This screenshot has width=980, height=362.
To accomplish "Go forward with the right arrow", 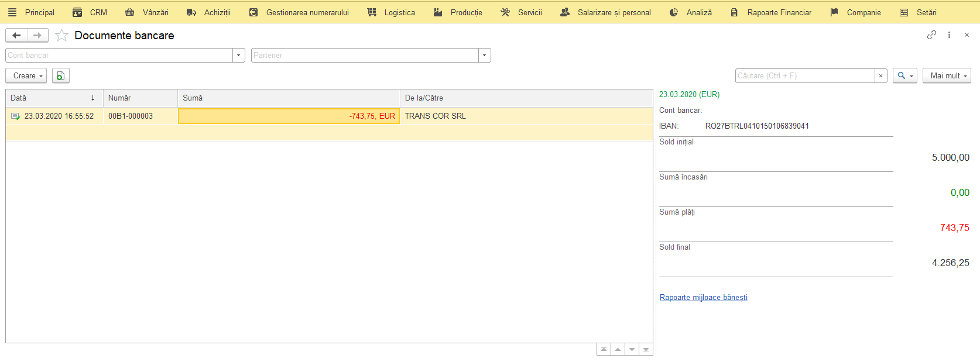I will [x=37, y=36].
